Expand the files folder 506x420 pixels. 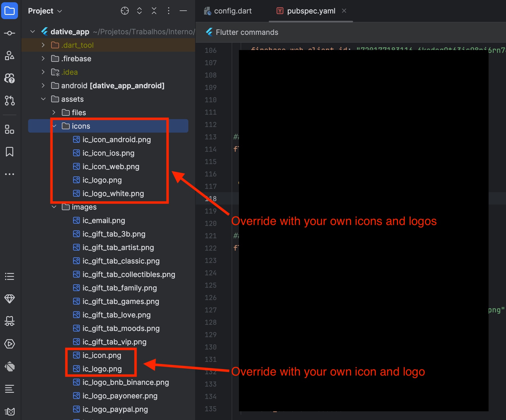54,113
